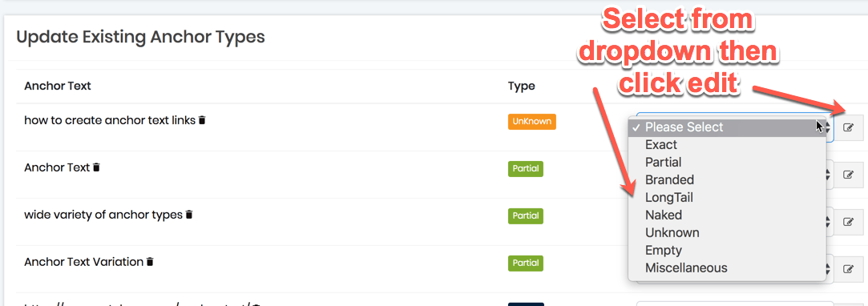Click edit icon button for 'Anchor Text' row
The height and width of the screenshot is (306, 868).
(x=848, y=175)
